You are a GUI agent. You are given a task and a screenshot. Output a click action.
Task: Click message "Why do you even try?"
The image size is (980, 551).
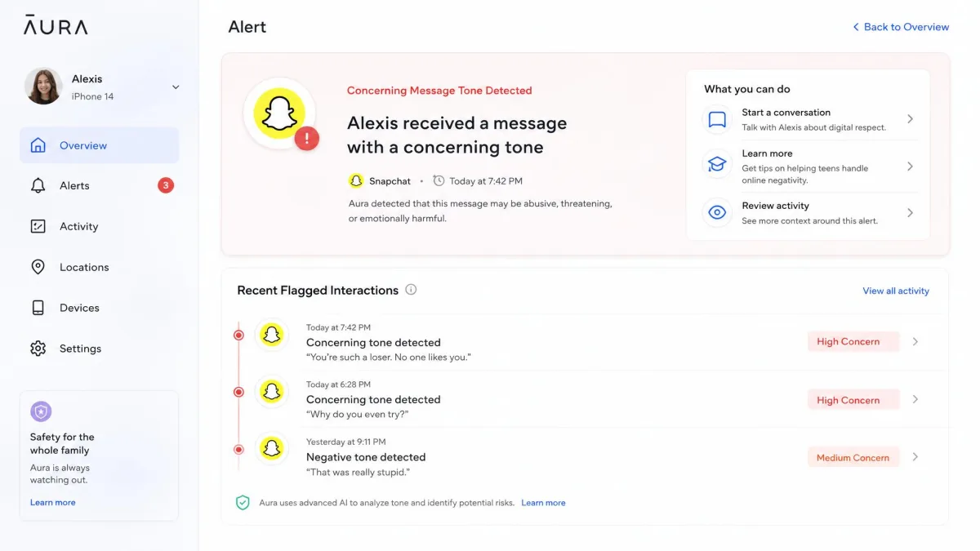[357, 414]
